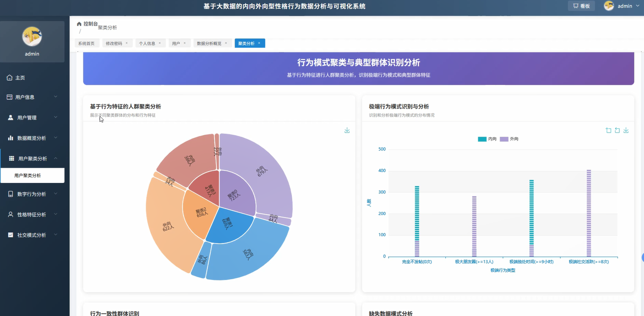The image size is (644, 316).
Task: Click the large avatar in sidebar profile
Action: point(32,36)
